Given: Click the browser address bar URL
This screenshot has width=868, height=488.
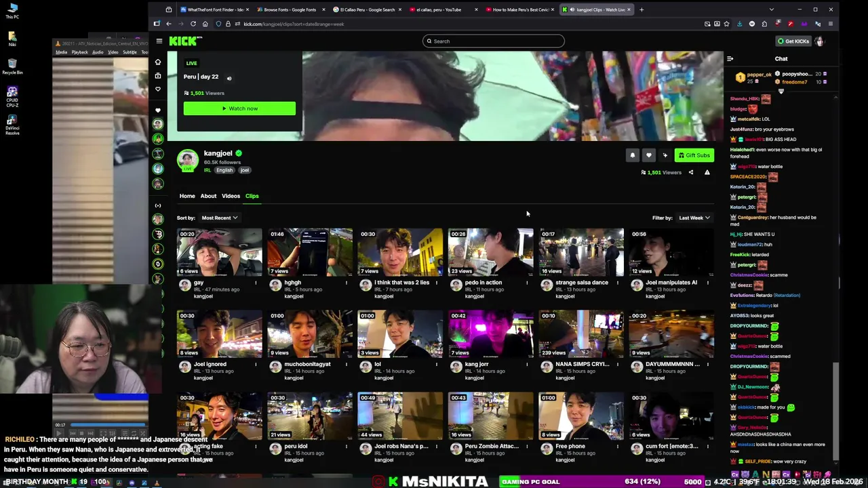Looking at the screenshot, I should [x=294, y=24].
